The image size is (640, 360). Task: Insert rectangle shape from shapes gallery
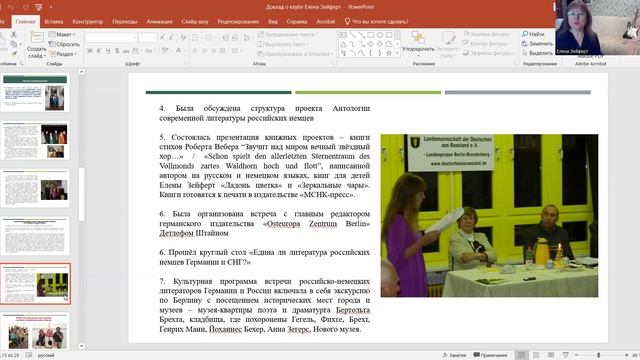pos(371,35)
